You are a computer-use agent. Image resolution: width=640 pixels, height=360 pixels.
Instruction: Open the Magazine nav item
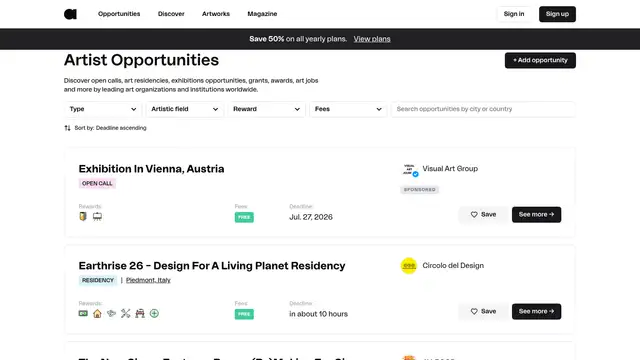click(x=262, y=14)
